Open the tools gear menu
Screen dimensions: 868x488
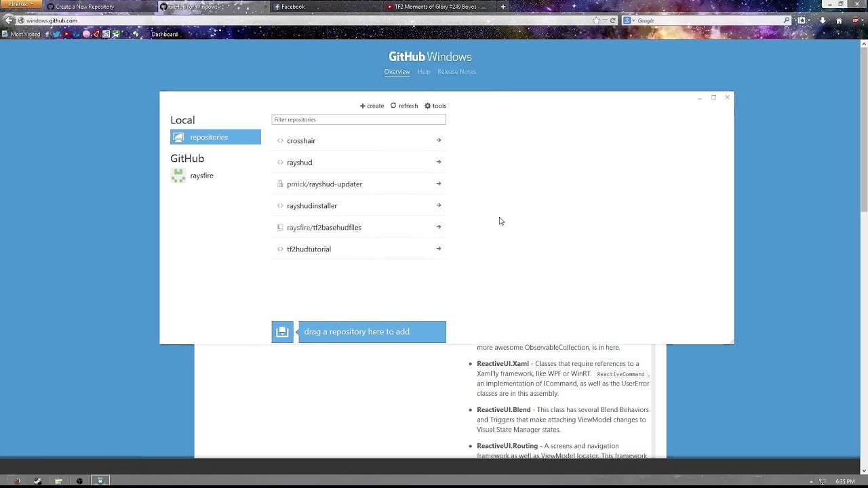[435, 106]
